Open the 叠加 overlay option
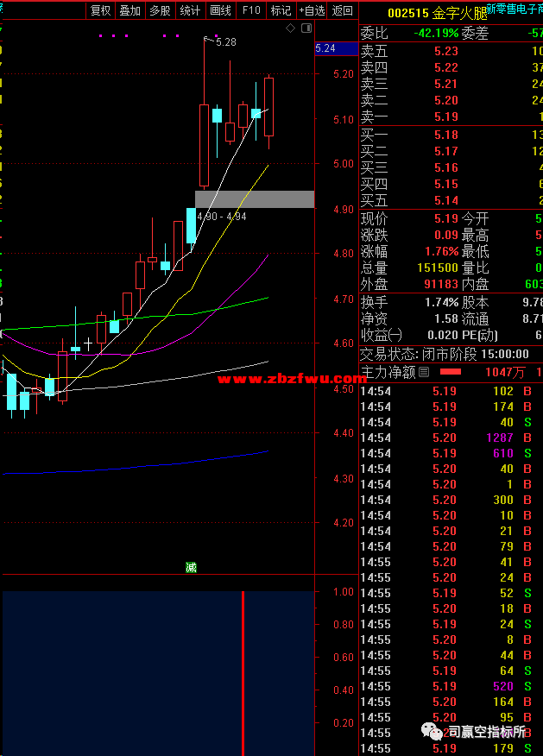The width and height of the screenshot is (543, 756). point(130,10)
